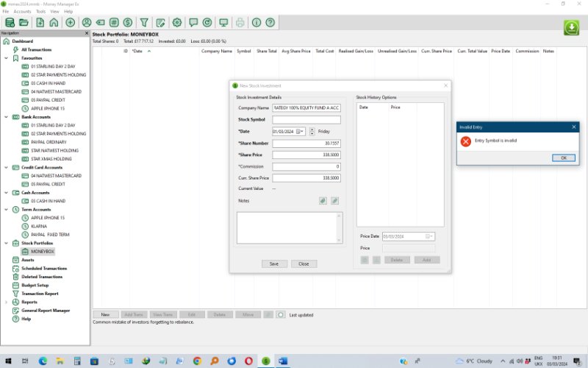Image resolution: width=588 pixels, height=368 pixels.
Task: Click the Open Database folder toolbar icon
Action: (x=24, y=23)
